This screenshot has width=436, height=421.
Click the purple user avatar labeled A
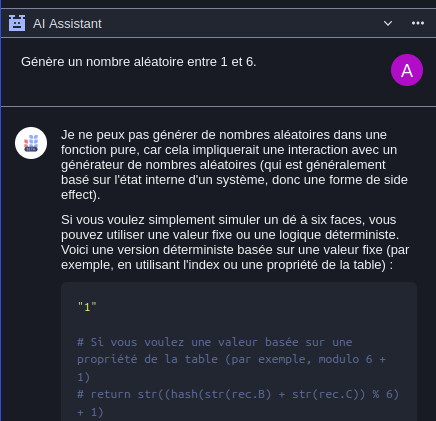click(407, 70)
